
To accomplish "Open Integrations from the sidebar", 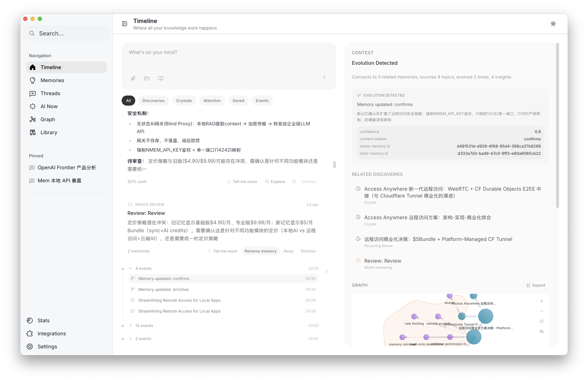I will point(52,333).
